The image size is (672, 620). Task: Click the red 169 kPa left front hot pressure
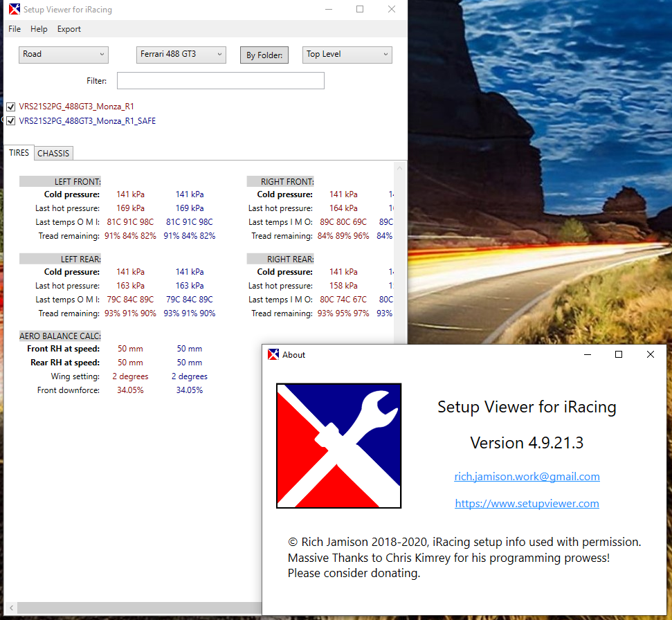point(130,208)
